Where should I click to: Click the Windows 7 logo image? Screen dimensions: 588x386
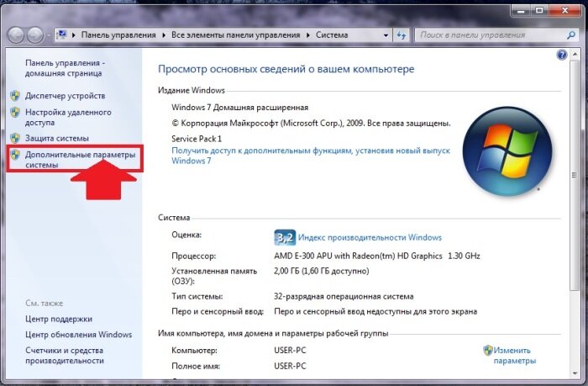pyautogui.click(x=507, y=151)
